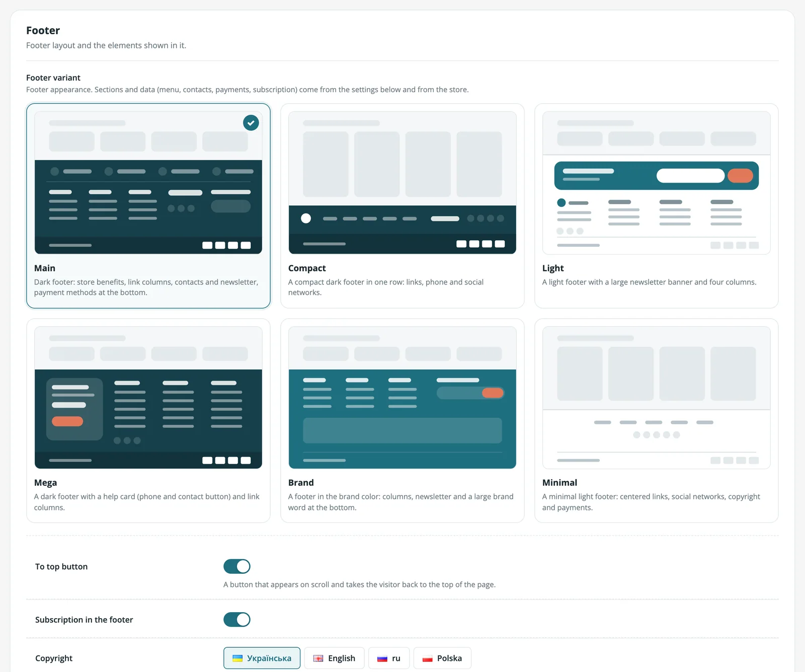Screen dimensions: 805x672
Task: Click the Compact footer description text
Action: [x=386, y=287]
